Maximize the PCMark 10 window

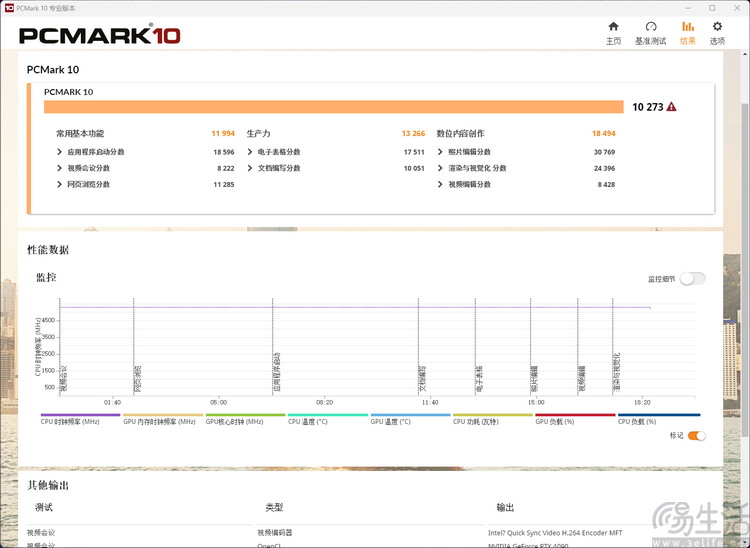click(712, 8)
